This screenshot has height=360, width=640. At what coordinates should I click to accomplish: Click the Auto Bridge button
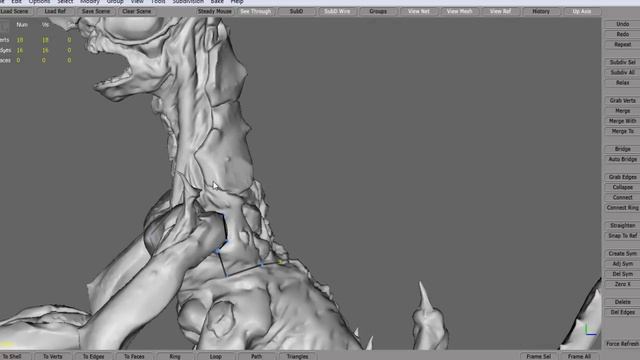click(x=622, y=159)
